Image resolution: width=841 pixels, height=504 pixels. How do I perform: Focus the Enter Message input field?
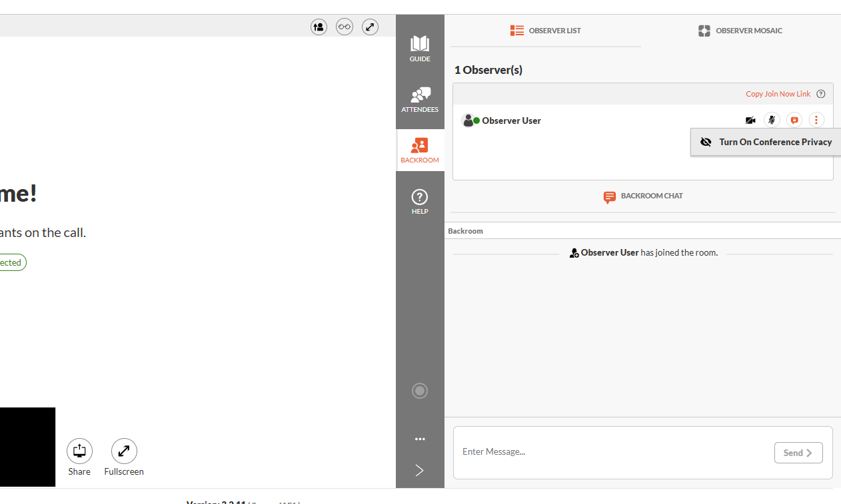(x=613, y=452)
